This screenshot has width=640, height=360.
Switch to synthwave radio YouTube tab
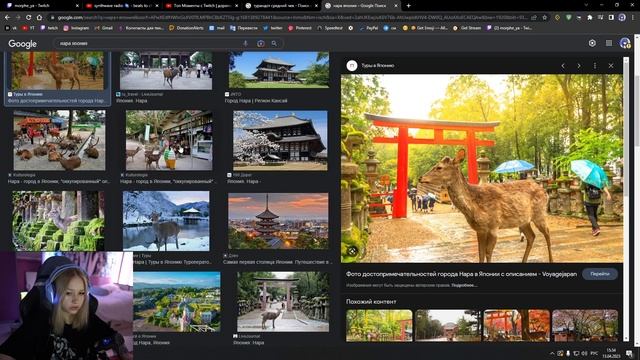[x=121, y=6]
